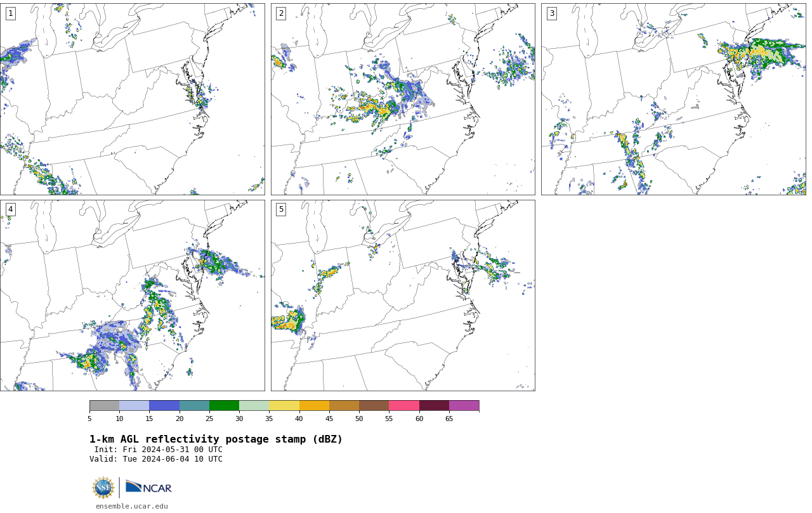812x513 pixels.
Task: Click the panel number 2 label box
Action: 281,13
